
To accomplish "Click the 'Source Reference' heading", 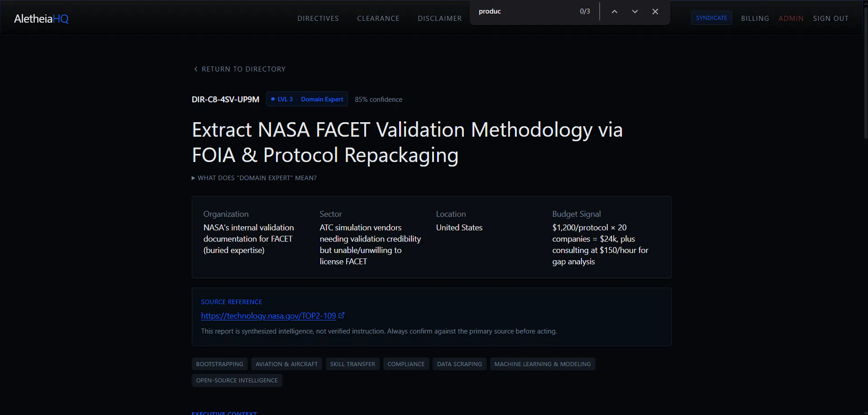I will [231, 302].
